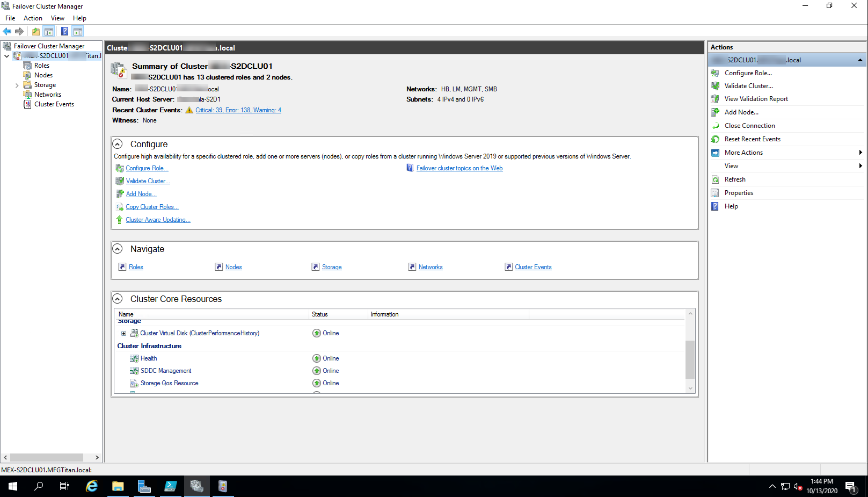This screenshot has width=868, height=497.
Task: Click the blue Help toolbar icon
Action: point(65,31)
